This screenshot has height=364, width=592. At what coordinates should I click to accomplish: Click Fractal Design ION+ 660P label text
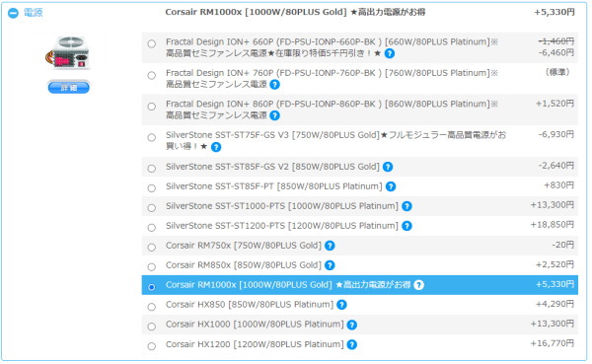pos(332,47)
